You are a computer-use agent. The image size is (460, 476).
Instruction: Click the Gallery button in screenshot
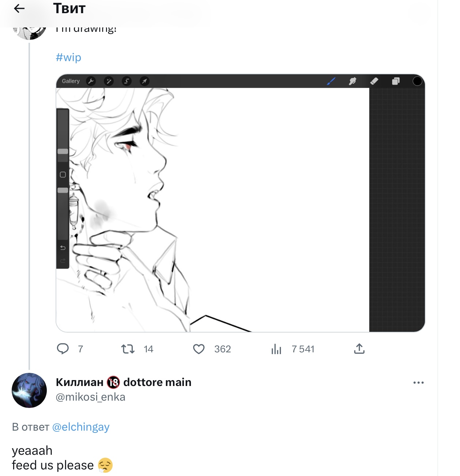(x=71, y=81)
